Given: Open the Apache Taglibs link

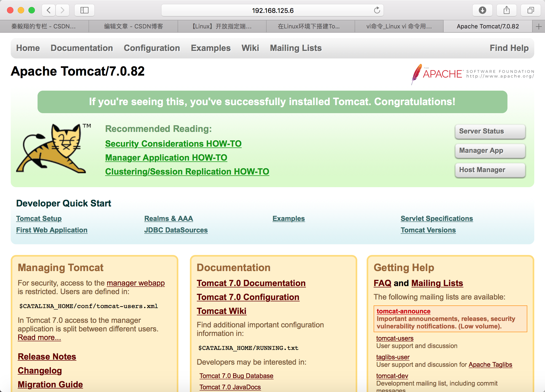Looking at the screenshot, I should point(490,365).
